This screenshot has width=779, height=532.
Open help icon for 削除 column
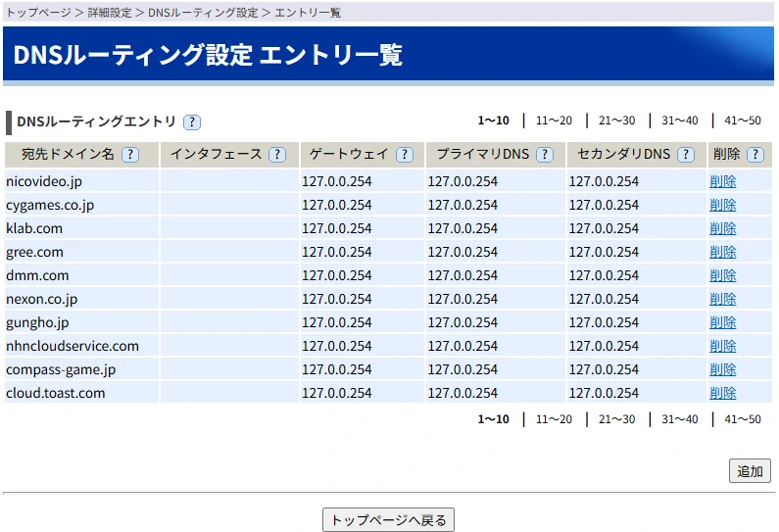[x=755, y=155]
